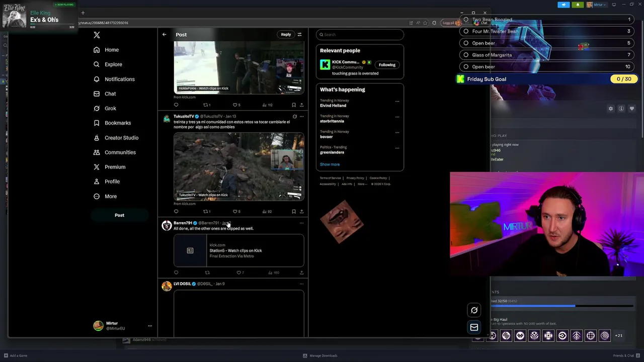Open Station5 Kick clip link card
644x362 pixels.
[x=239, y=250]
